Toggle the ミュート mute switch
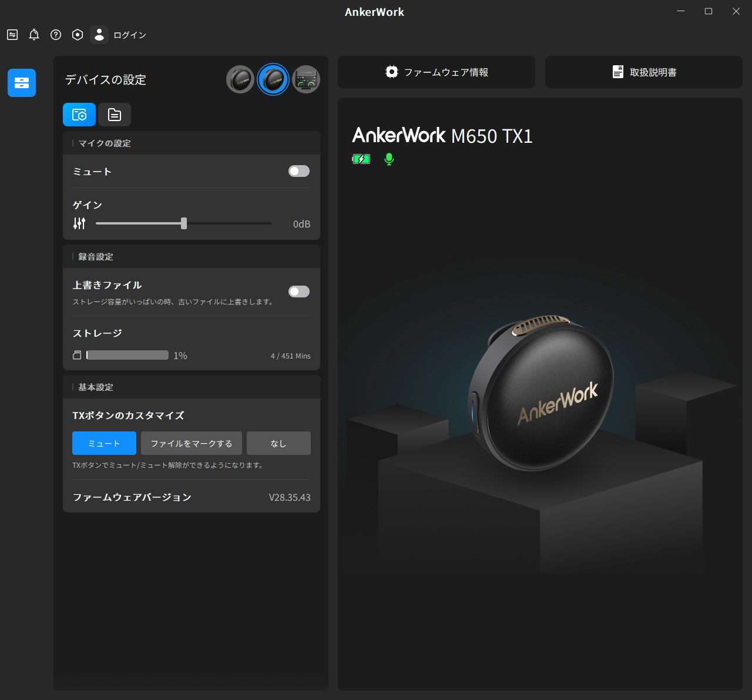The image size is (752, 700). (x=299, y=171)
